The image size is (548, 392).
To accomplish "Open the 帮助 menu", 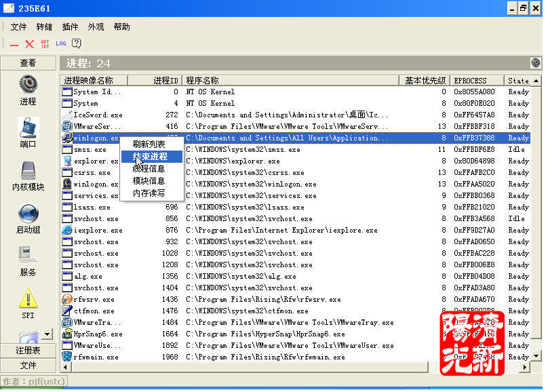I will click(121, 27).
